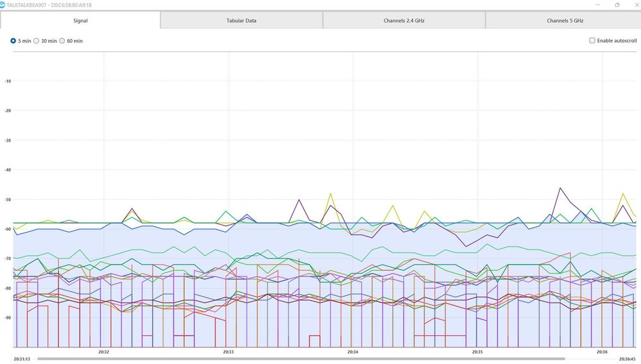Screen dimensions: 641x364
Task: Click the app icon in title bar
Action: (2, 4)
